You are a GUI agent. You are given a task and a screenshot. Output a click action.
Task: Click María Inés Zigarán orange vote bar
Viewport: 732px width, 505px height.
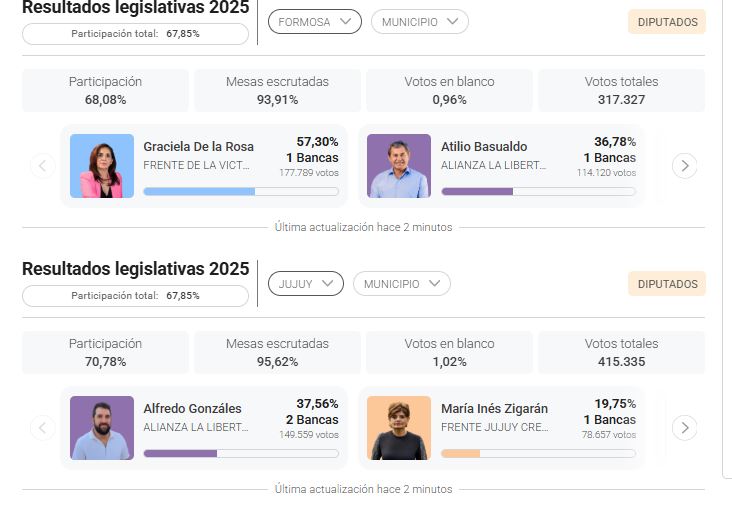click(x=461, y=453)
